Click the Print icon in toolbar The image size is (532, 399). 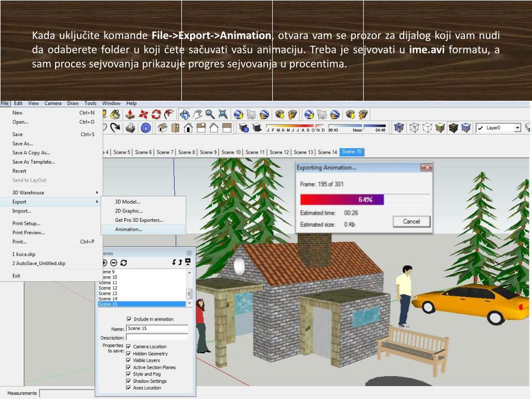[x=130, y=128]
